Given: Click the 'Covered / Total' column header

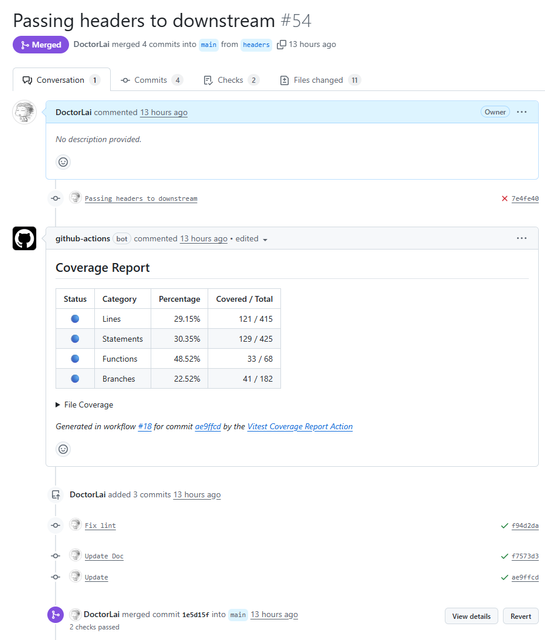Looking at the screenshot, I should (244, 299).
